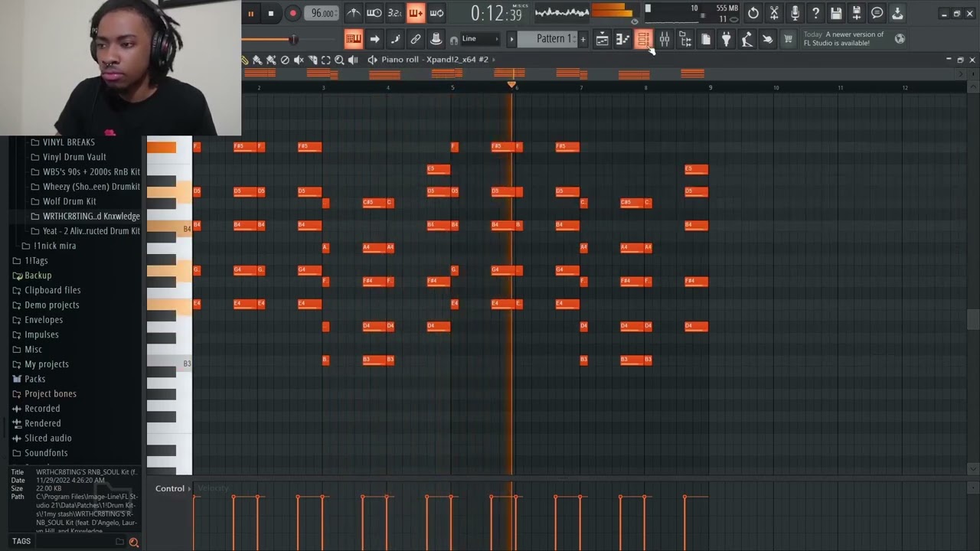This screenshot has height=551, width=980.
Task: Select the piano roll delete tool
Action: pos(285,60)
